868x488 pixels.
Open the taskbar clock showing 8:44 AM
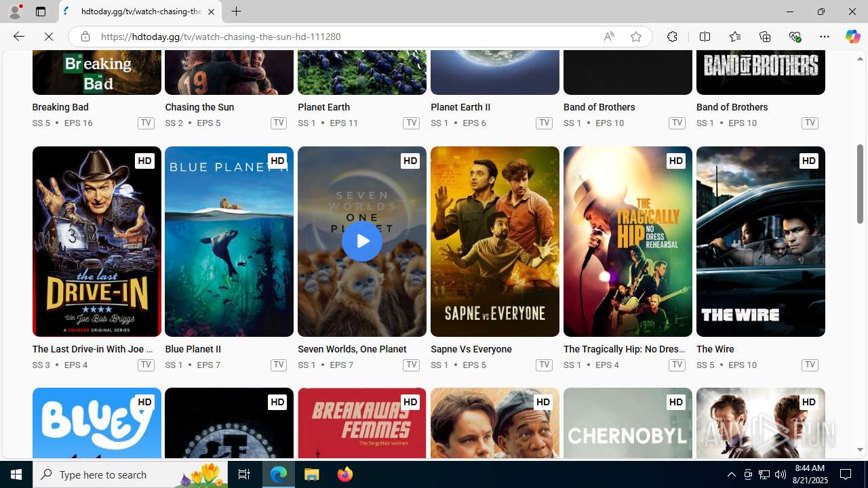pyautogui.click(x=810, y=474)
